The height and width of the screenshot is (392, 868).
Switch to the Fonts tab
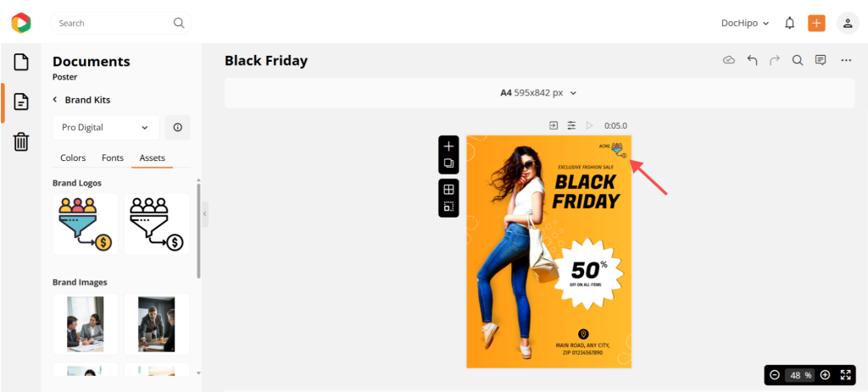point(113,157)
